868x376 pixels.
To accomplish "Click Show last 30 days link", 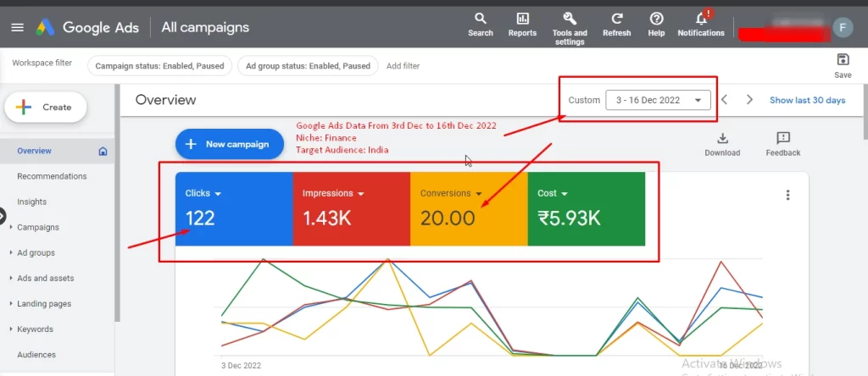I will 807,100.
